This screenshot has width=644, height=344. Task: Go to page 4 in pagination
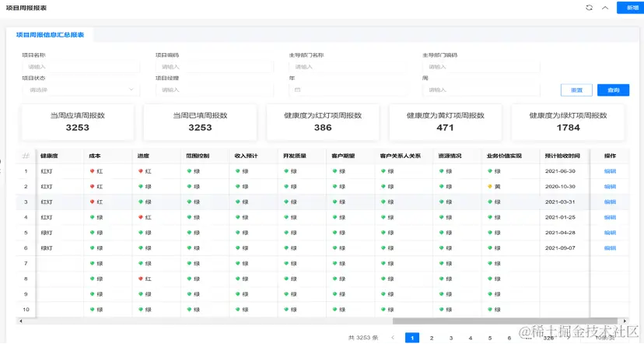[x=471, y=338]
